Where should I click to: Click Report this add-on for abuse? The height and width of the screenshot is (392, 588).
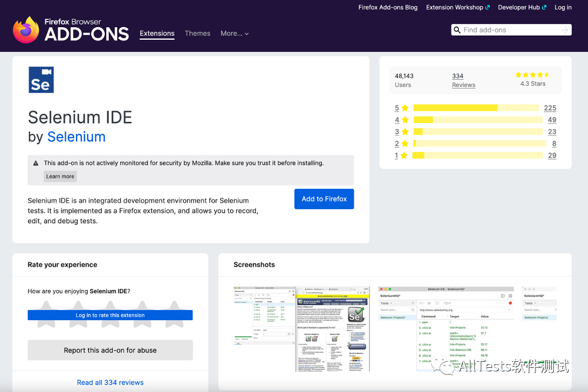[110, 350]
